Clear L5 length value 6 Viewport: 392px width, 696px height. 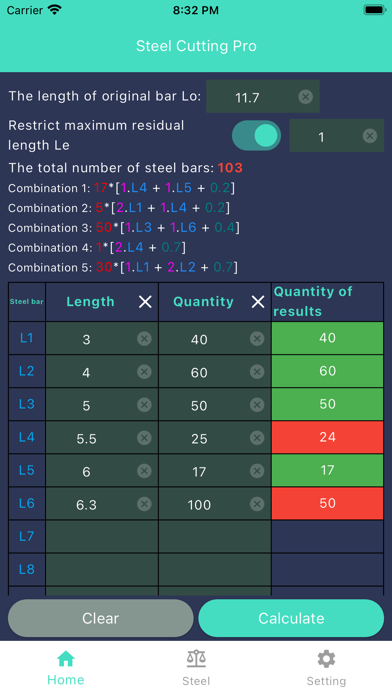[x=144, y=471]
